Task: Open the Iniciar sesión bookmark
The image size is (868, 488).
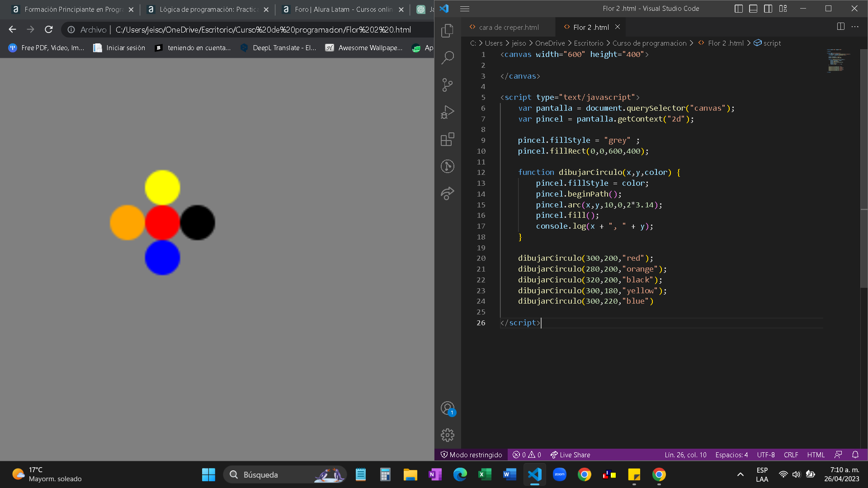Action: pos(119,48)
